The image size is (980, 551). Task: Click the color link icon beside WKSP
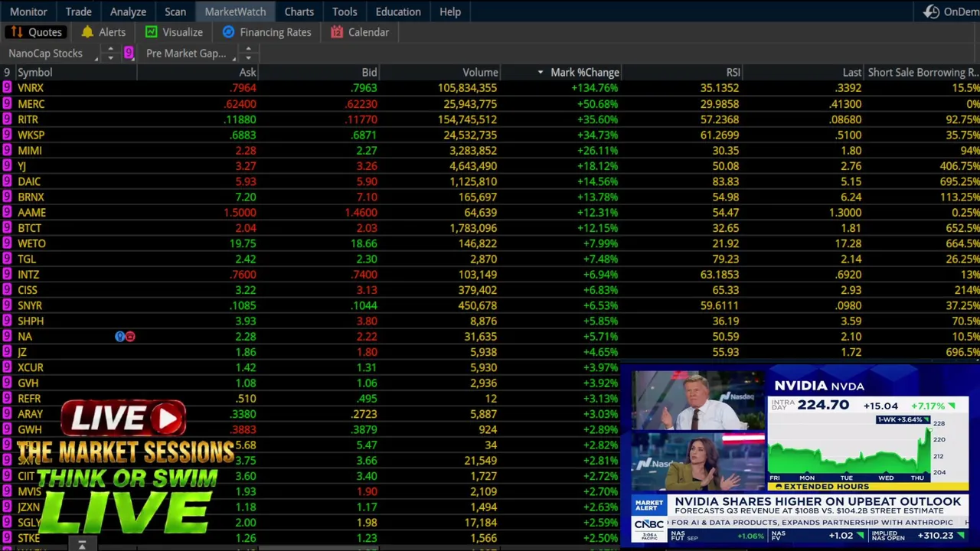coord(7,135)
